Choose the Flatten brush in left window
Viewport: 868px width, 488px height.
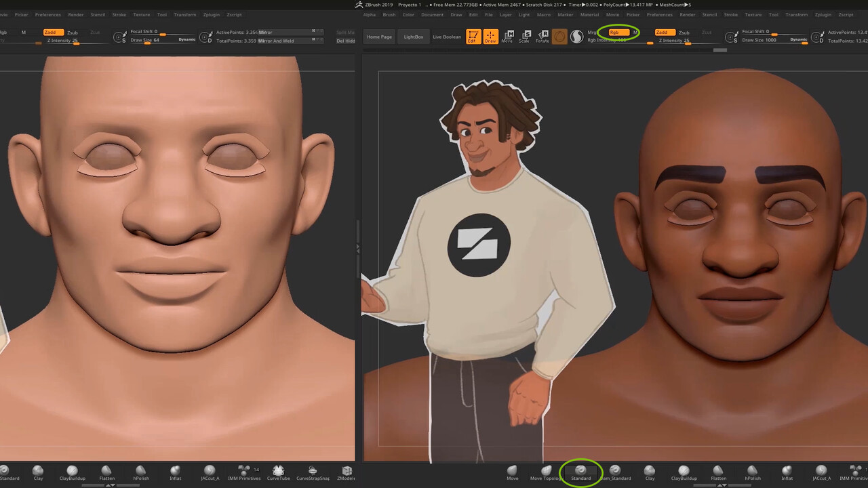pos(106,473)
